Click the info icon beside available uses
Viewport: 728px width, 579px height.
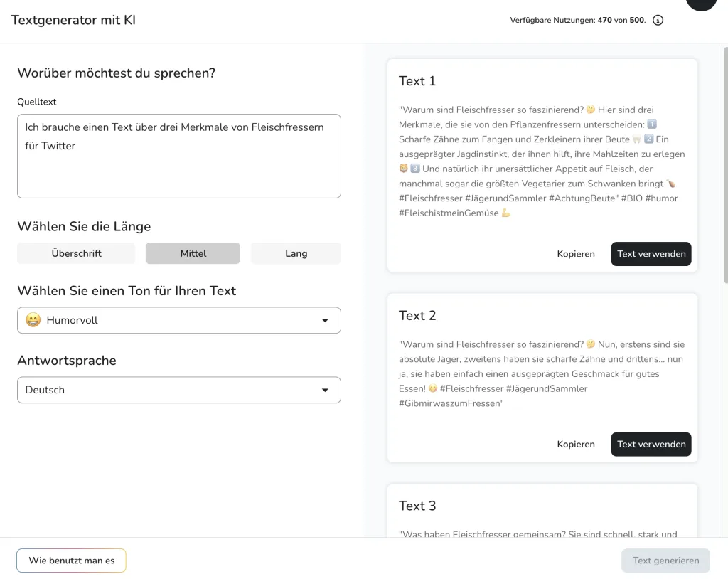click(658, 20)
